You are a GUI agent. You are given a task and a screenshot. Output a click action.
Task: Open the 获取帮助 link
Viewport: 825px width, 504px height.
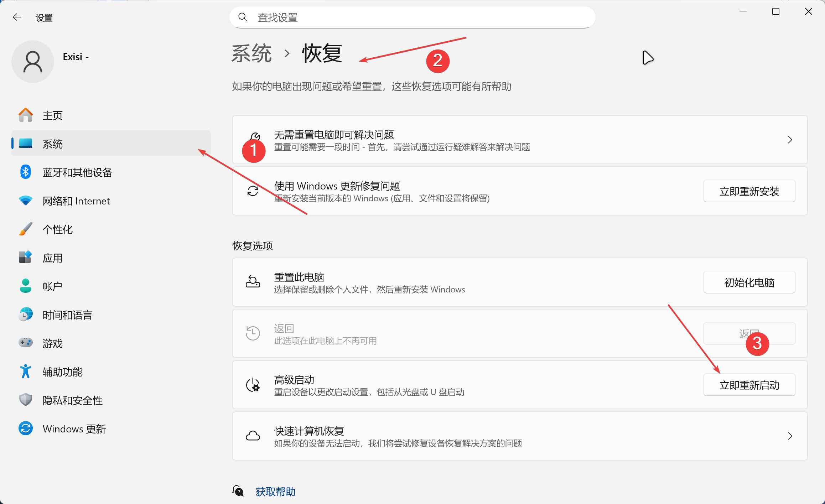click(275, 492)
